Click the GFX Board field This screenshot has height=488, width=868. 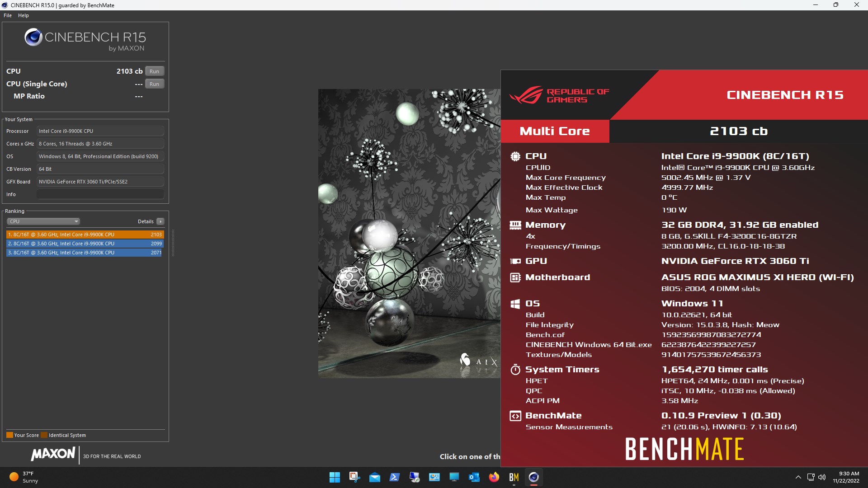point(100,182)
